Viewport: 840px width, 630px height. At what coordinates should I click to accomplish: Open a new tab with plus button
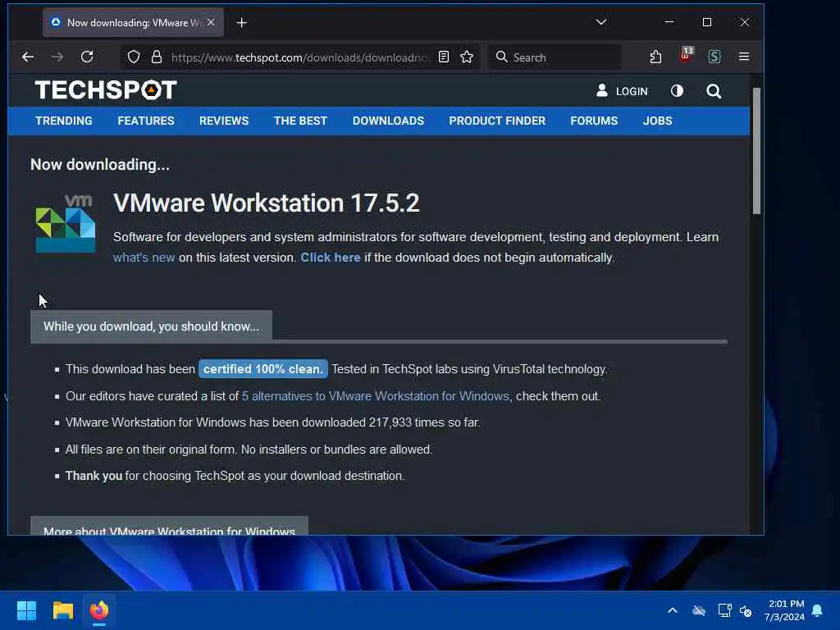[242, 22]
